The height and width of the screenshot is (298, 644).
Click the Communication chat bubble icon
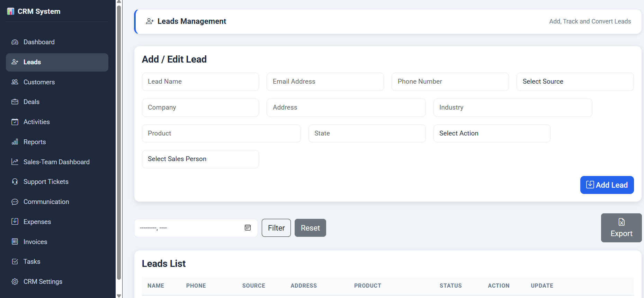coord(15,202)
